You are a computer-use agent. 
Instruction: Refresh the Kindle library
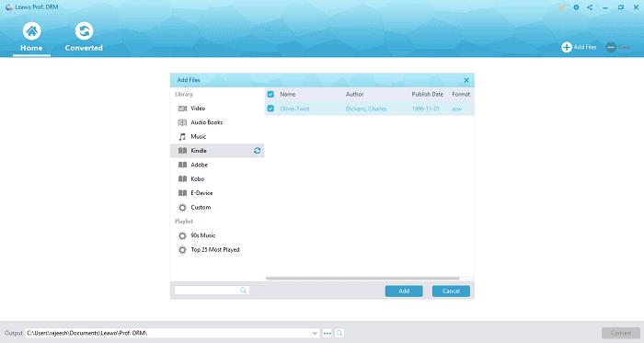tap(257, 151)
